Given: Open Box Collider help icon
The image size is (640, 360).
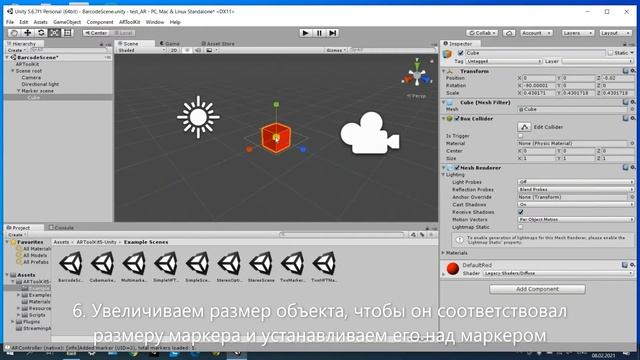Looking at the screenshot, I should coord(626,118).
